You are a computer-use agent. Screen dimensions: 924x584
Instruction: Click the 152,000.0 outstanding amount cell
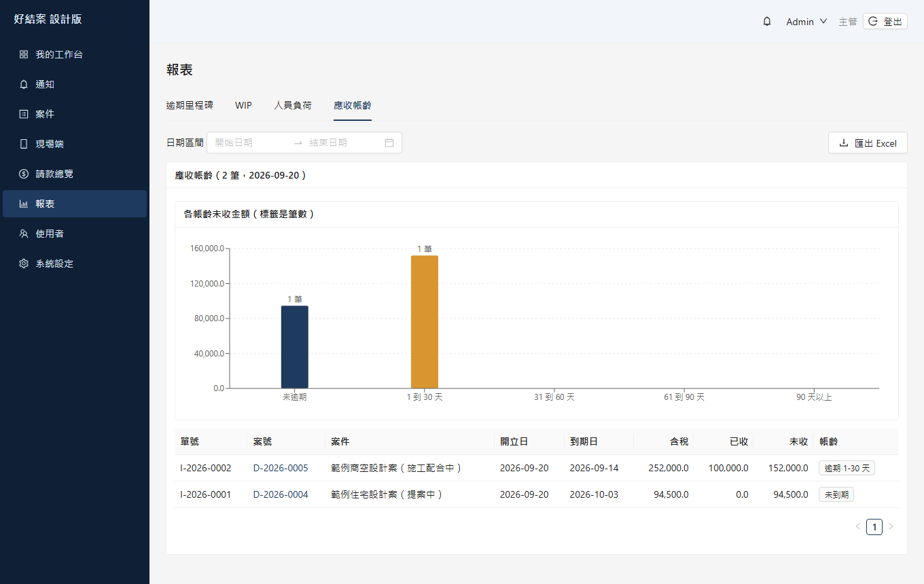coord(785,468)
